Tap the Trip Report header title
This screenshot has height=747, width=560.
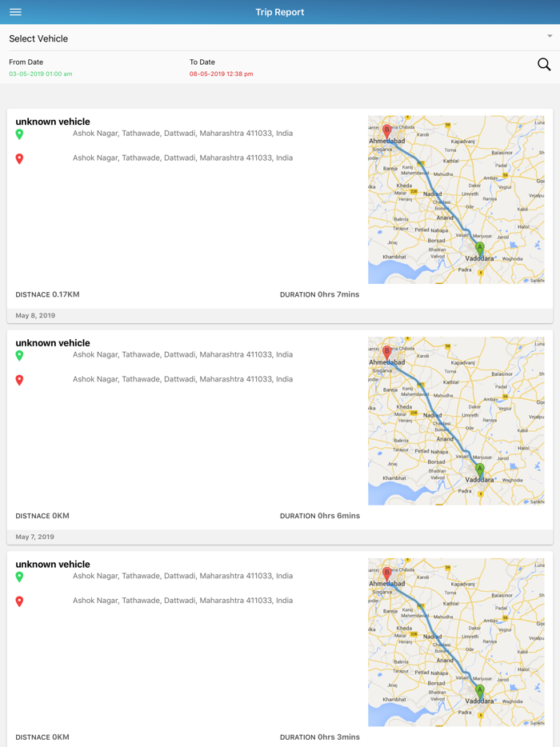click(280, 12)
